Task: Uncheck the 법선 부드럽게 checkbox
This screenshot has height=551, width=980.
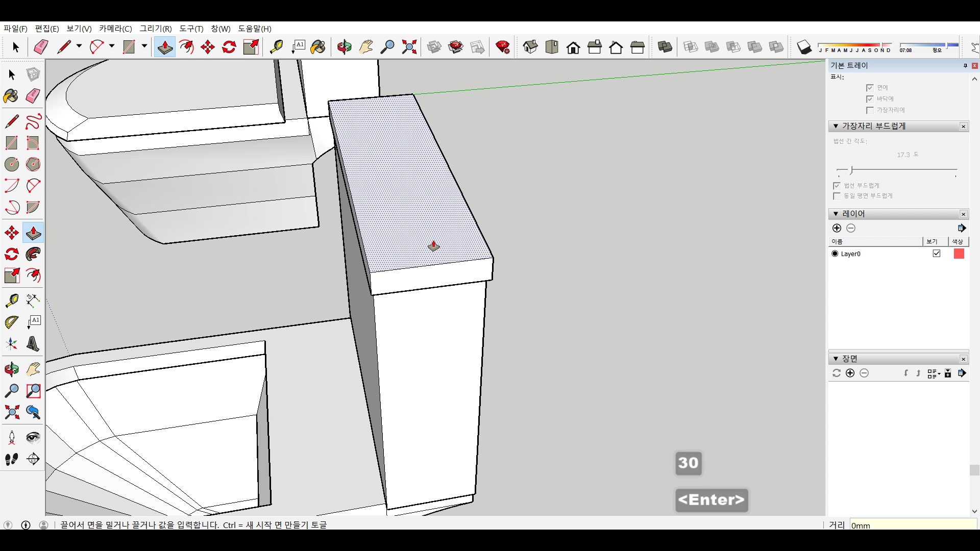Action: (x=837, y=186)
